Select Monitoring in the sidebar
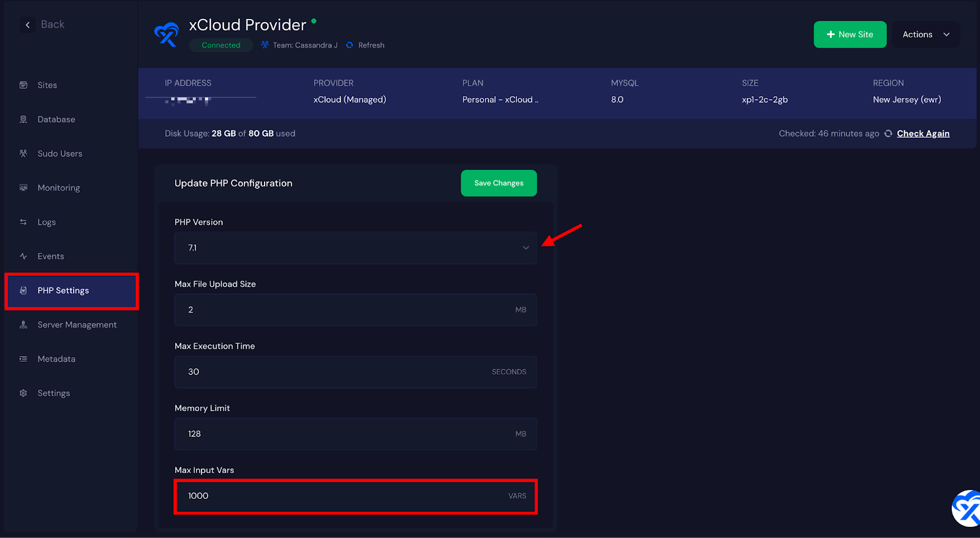 coord(59,188)
